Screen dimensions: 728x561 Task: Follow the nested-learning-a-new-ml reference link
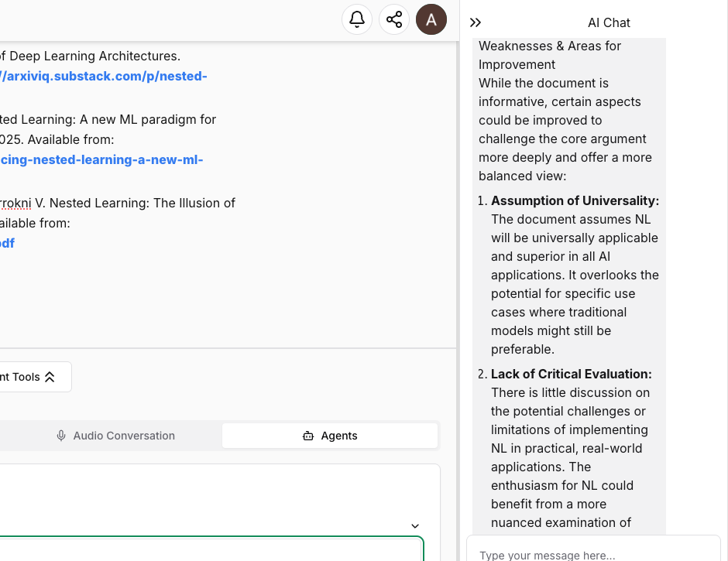click(x=101, y=159)
